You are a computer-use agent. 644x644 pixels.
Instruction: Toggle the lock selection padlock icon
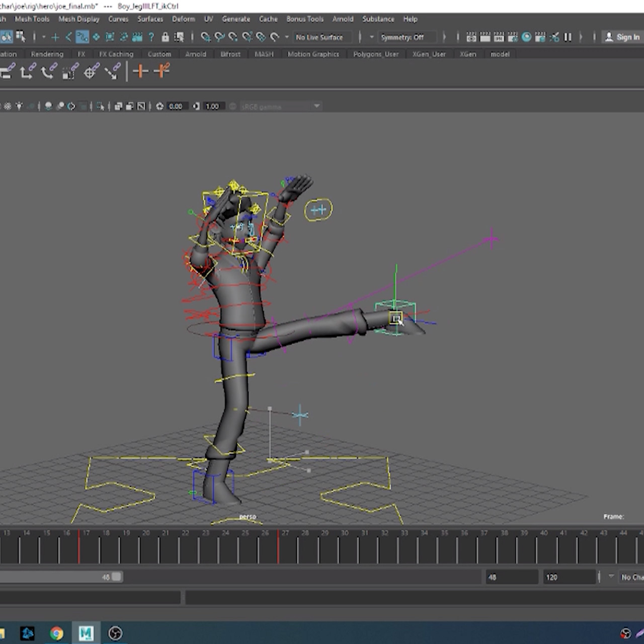pyautogui.click(x=165, y=37)
